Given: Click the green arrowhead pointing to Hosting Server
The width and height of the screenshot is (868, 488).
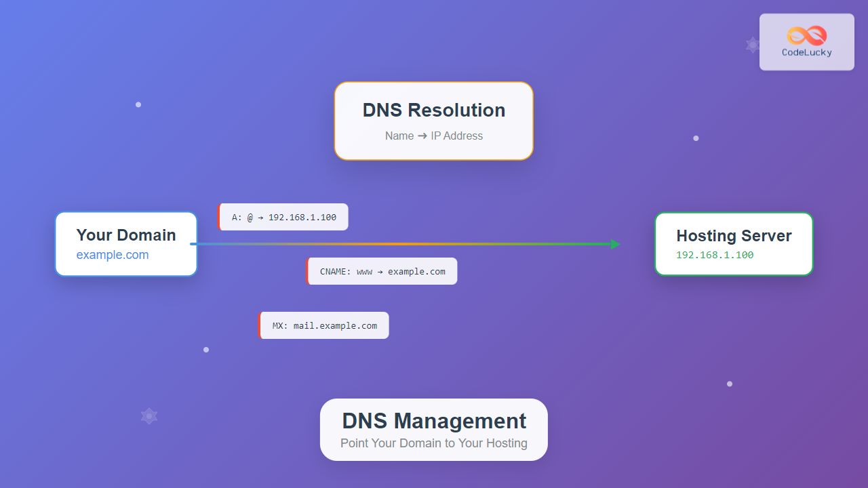Looking at the screenshot, I should tap(615, 244).
